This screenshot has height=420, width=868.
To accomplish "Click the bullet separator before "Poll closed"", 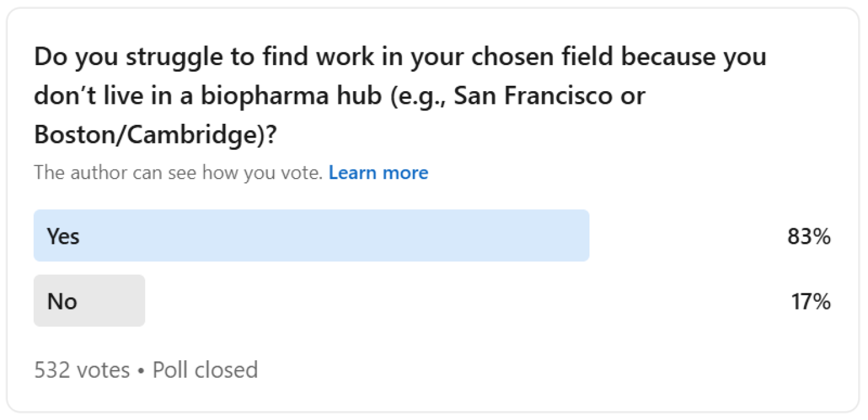I will click(141, 370).
